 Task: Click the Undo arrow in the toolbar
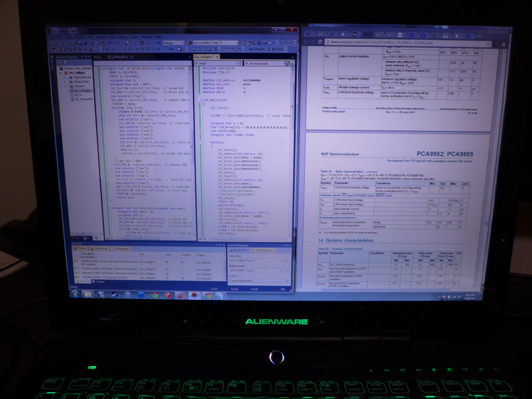click(110, 44)
